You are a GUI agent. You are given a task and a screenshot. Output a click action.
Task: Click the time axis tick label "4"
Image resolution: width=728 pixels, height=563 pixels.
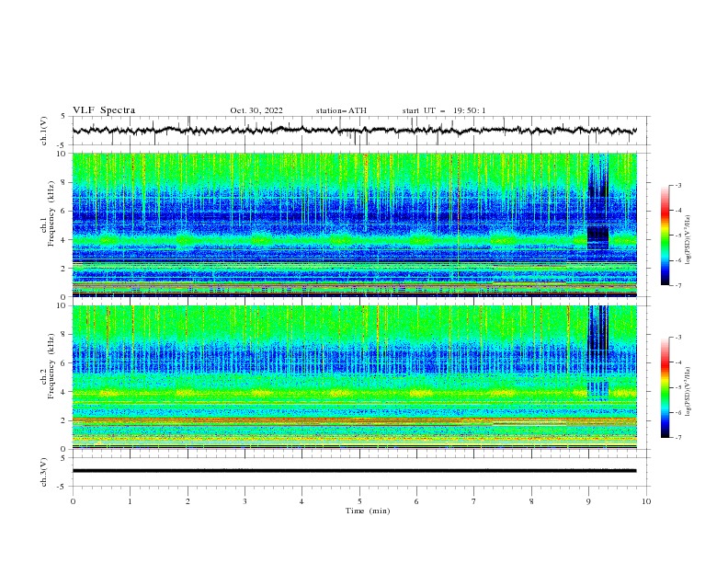301,501
